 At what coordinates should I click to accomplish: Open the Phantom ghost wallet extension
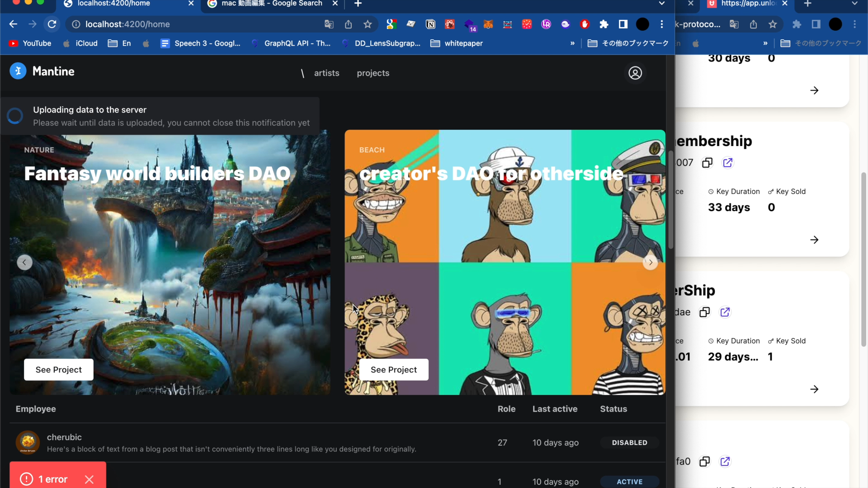pos(566,24)
